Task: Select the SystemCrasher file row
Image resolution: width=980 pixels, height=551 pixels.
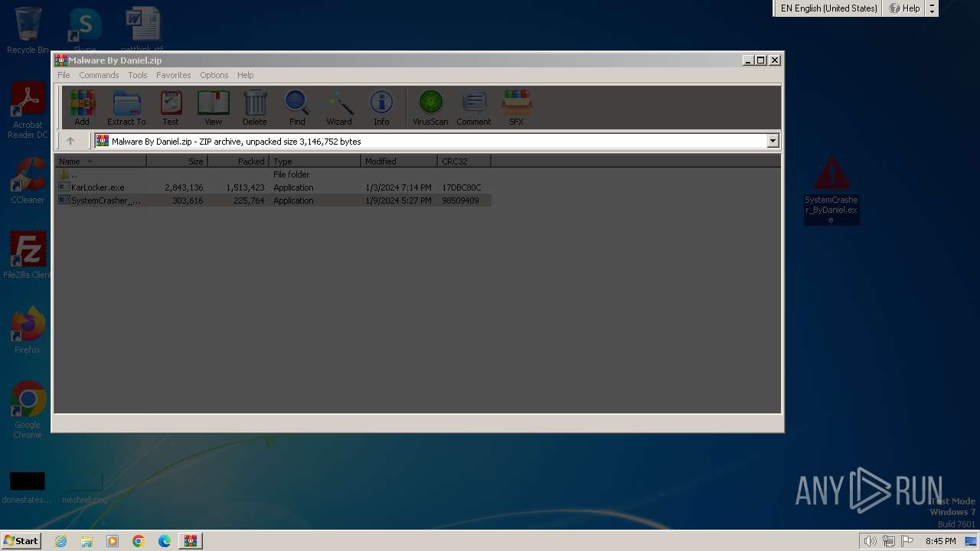Action: [273, 201]
